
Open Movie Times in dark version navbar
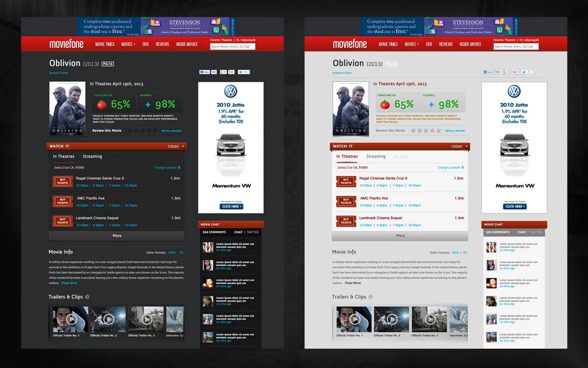coord(105,45)
